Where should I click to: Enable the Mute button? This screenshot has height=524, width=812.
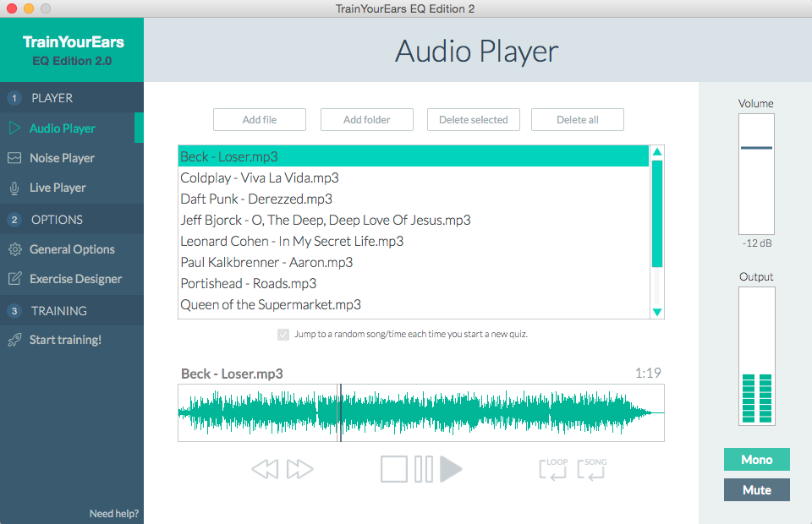pos(756,490)
